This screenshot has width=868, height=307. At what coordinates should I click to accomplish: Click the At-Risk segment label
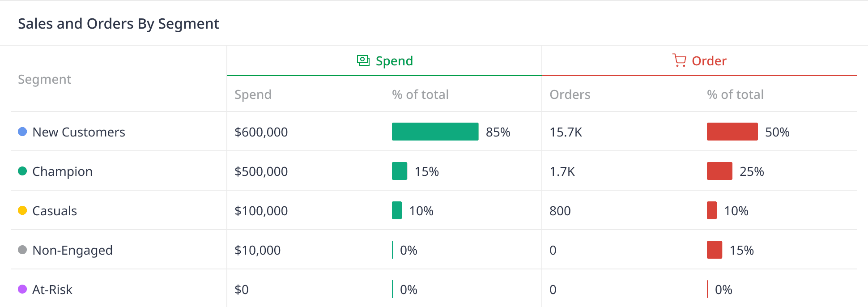tap(52, 290)
